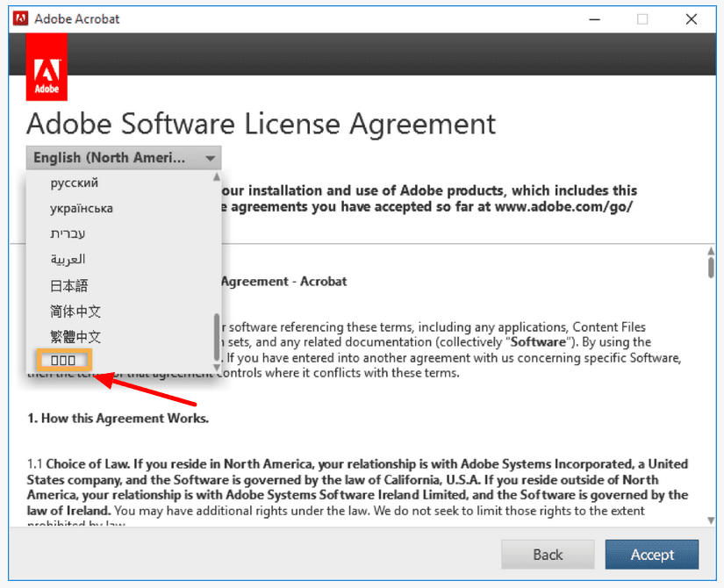Select українська from the language list
The height and width of the screenshot is (588, 724).
pos(82,209)
